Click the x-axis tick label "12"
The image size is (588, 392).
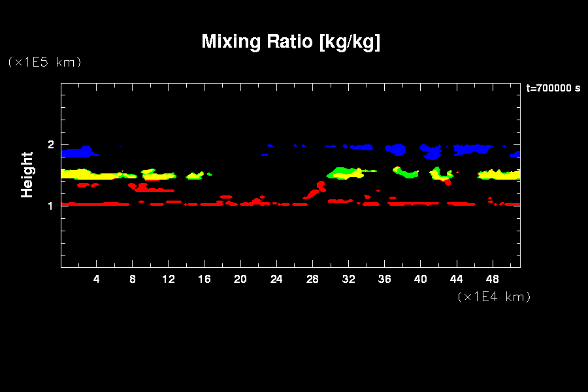(x=169, y=280)
